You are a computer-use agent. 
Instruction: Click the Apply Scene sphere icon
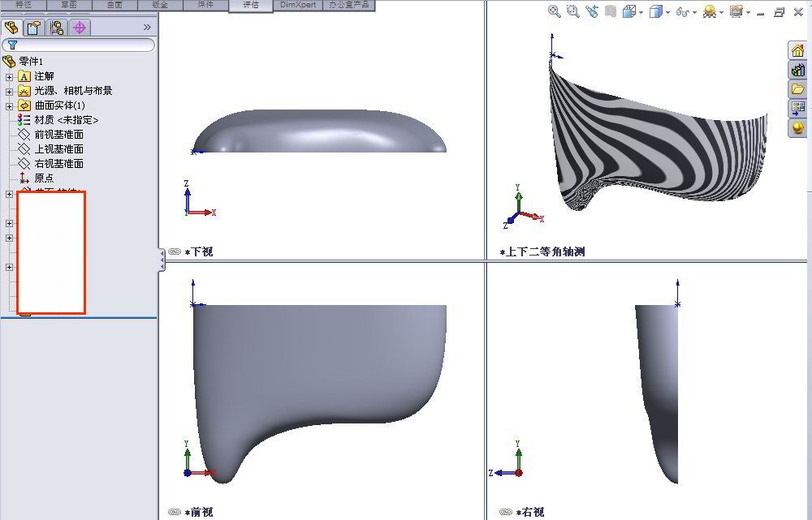tap(710, 11)
